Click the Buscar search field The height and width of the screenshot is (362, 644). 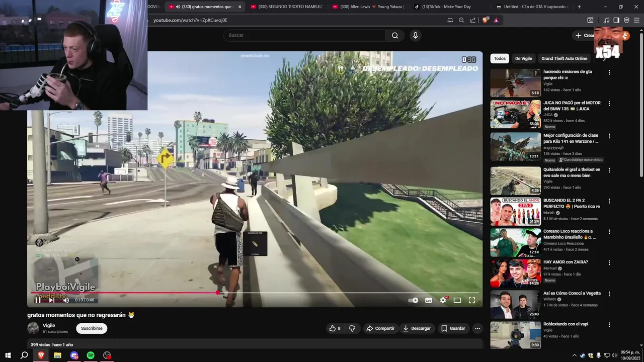(x=304, y=35)
